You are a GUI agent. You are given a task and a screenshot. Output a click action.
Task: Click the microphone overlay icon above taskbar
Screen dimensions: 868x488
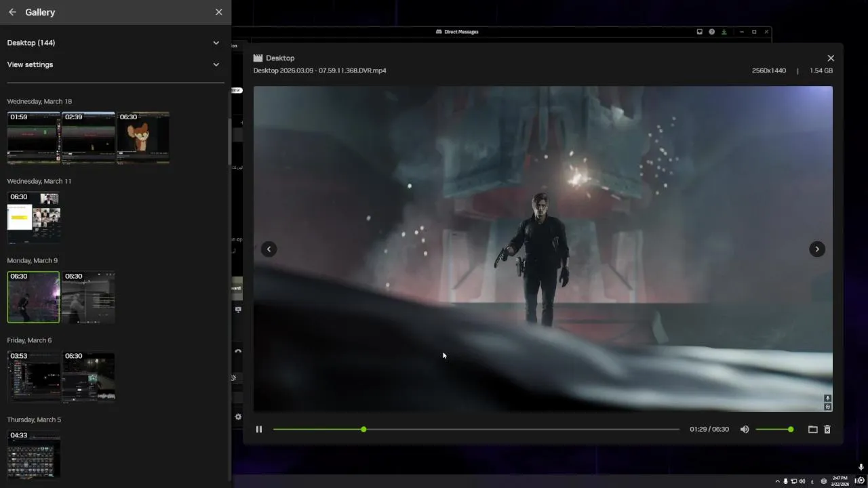click(x=861, y=468)
